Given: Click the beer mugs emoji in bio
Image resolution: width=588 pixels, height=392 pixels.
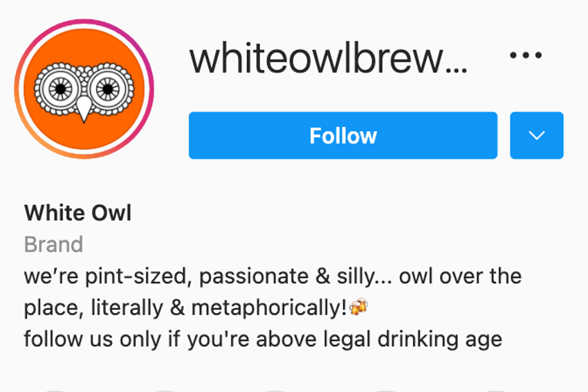Looking at the screenshot, I should [x=358, y=306].
